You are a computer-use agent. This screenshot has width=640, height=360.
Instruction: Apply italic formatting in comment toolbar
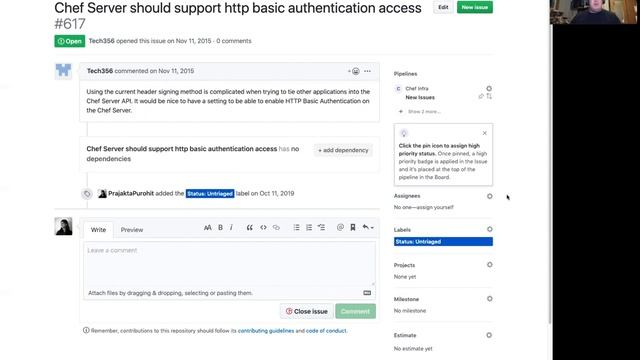pyautogui.click(x=231, y=228)
